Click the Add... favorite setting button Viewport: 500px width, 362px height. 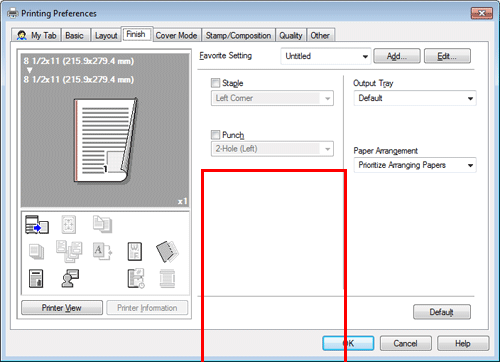click(397, 56)
